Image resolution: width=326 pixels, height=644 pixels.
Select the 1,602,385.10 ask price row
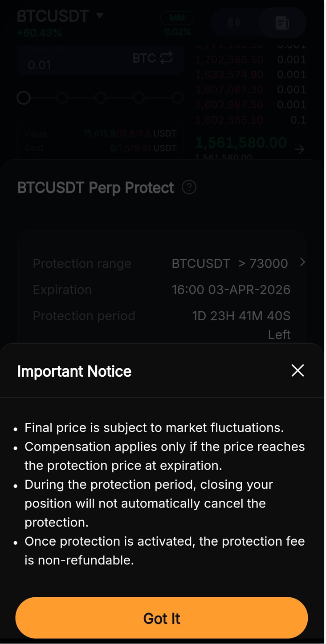click(229, 120)
